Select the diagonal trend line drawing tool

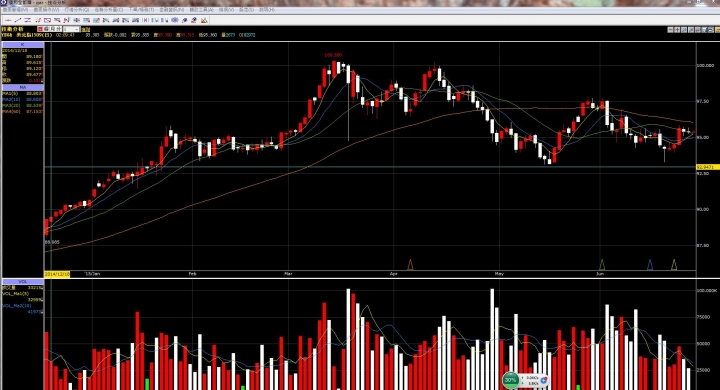click(x=18, y=20)
